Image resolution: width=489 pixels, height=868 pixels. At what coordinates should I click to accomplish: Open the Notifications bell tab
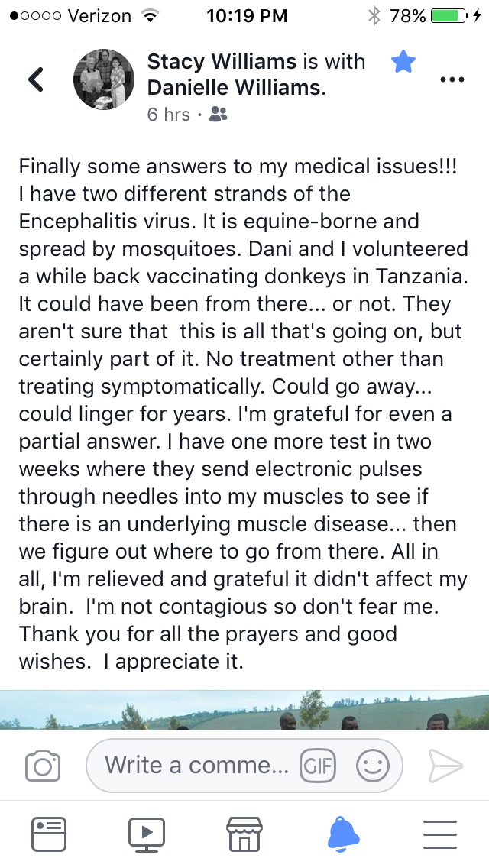(343, 834)
